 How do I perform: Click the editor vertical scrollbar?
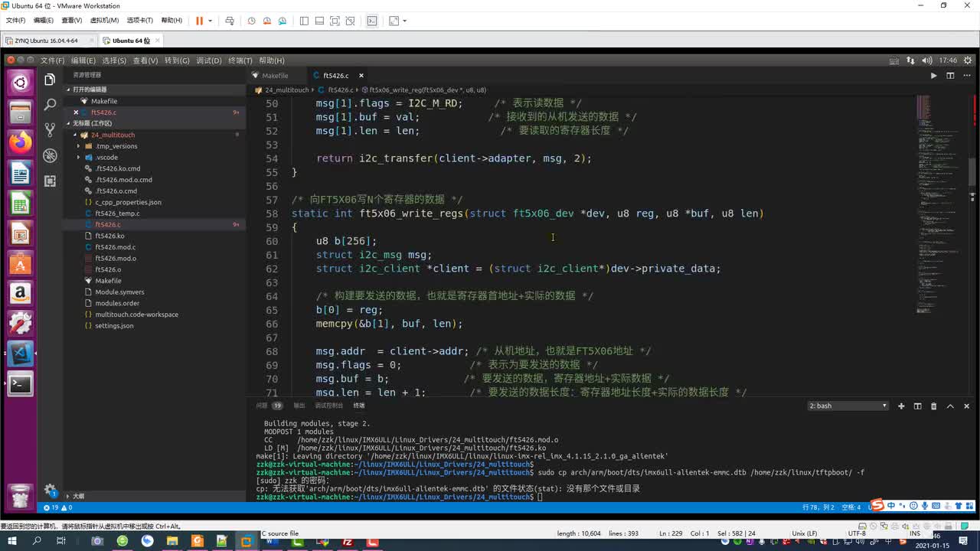pyautogui.click(x=973, y=171)
